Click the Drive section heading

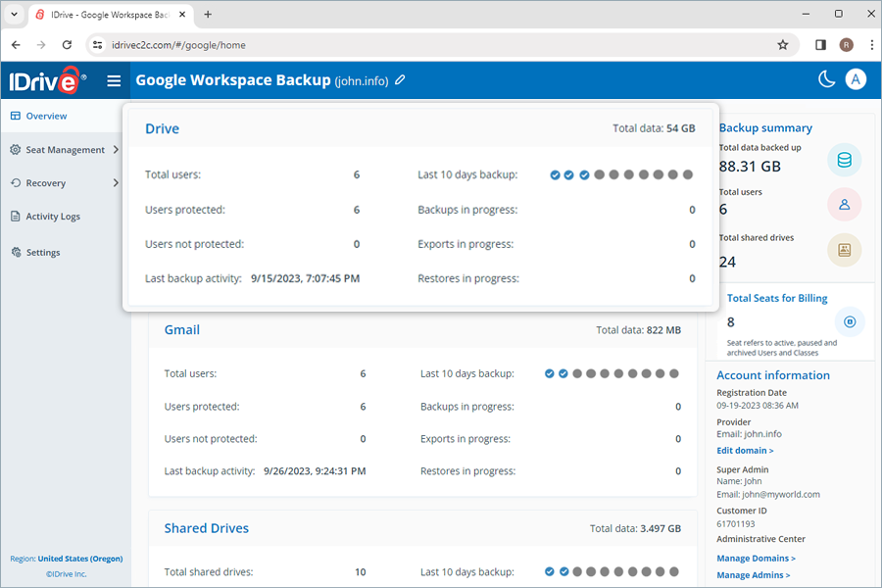pos(162,128)
